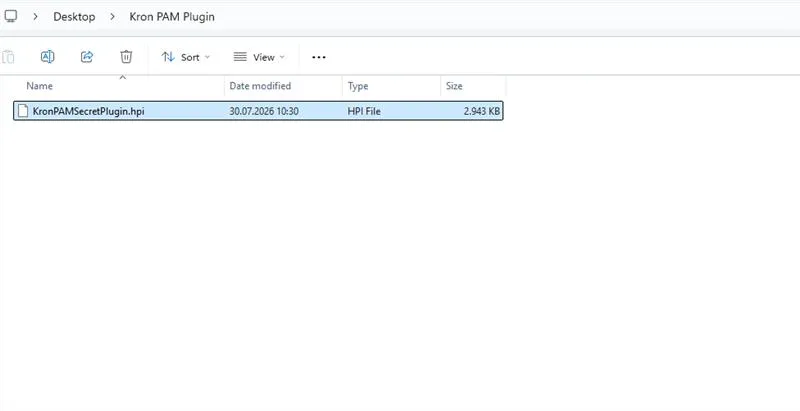Screen dimensions: 800x411
Task: Click the 2.943 KB size cell
Action: (482, 111)
